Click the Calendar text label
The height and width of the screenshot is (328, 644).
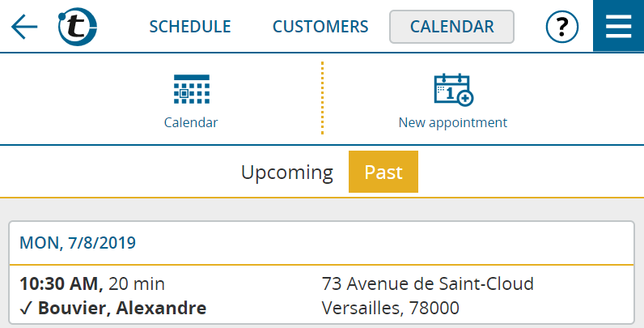coord(191,122)
